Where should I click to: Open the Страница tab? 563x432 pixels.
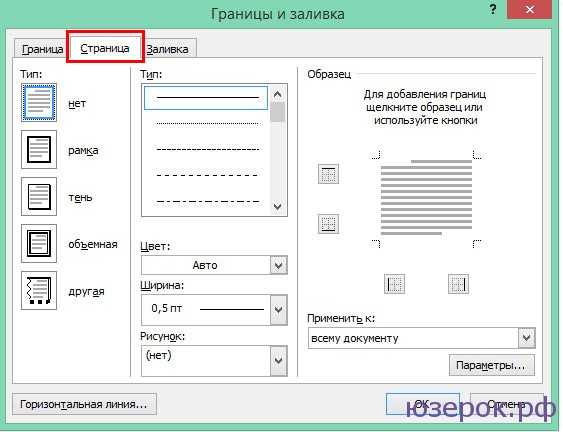click(x=105, y=48)
